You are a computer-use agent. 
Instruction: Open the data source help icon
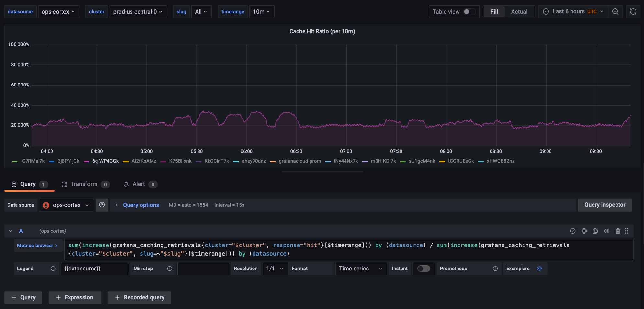click(102, 205)
